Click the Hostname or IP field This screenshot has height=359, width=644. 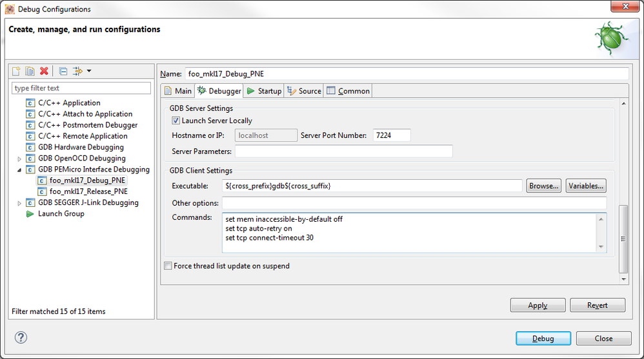pos(266,135)
